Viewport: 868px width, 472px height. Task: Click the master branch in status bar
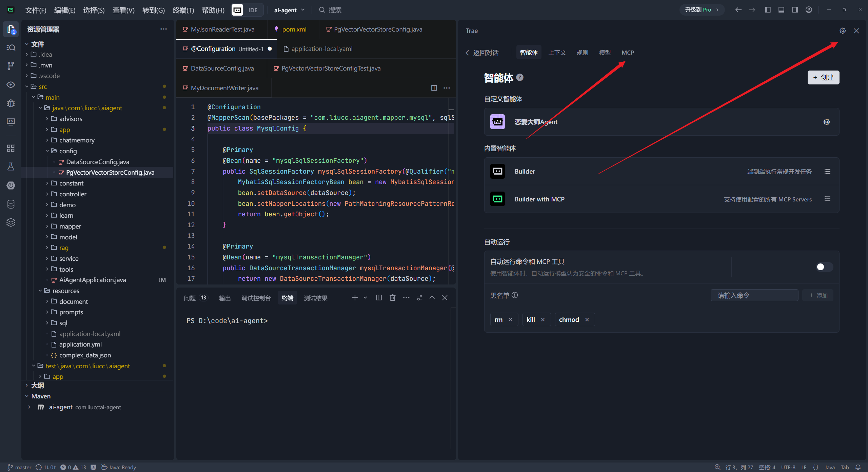(20, 467)
